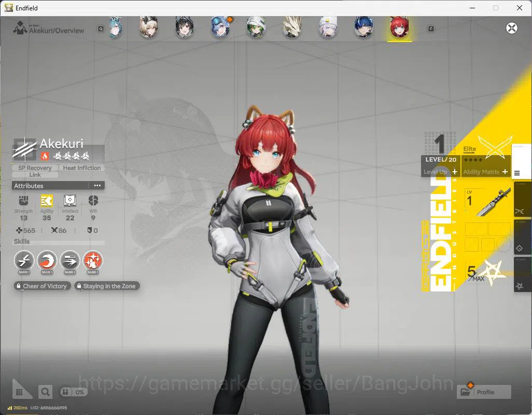Click the E next-operator key icon
532x415 pixels.
(431, 29)
